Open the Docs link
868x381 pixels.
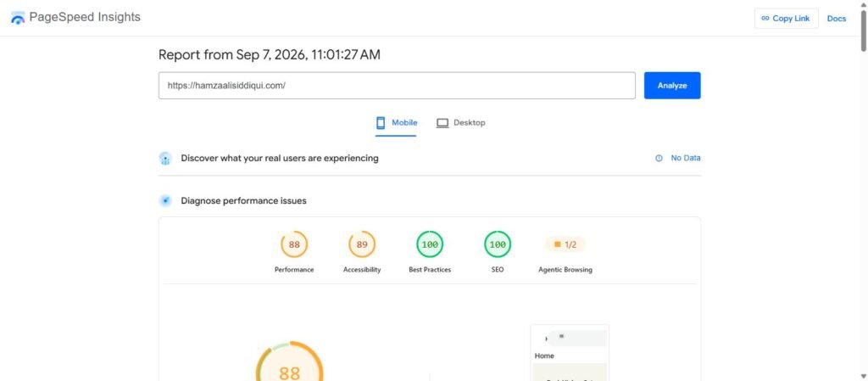tap(837, 19)
